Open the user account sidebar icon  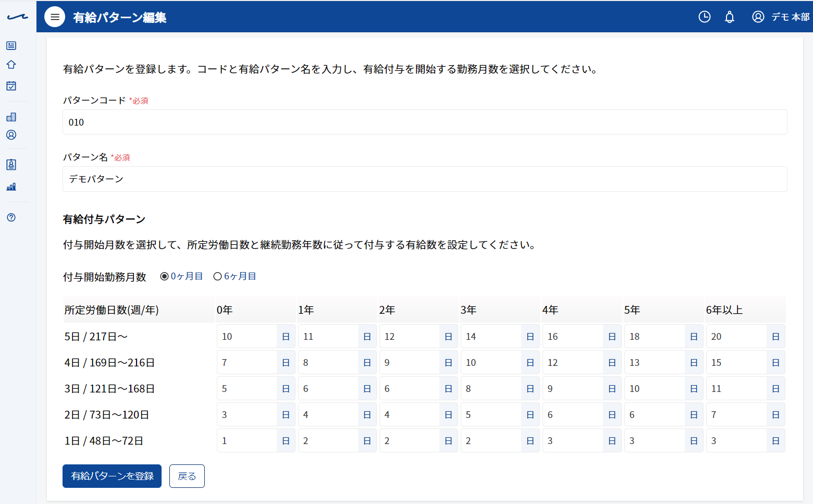click(x=11, y=135)
